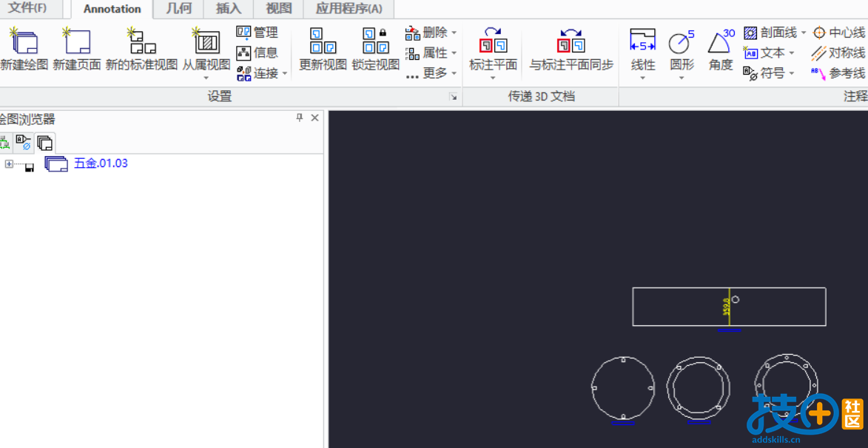This screenshot has height=448, width=868.
Task: Select the 中心线 (Centerline) tool
Action: pos(838,33)
